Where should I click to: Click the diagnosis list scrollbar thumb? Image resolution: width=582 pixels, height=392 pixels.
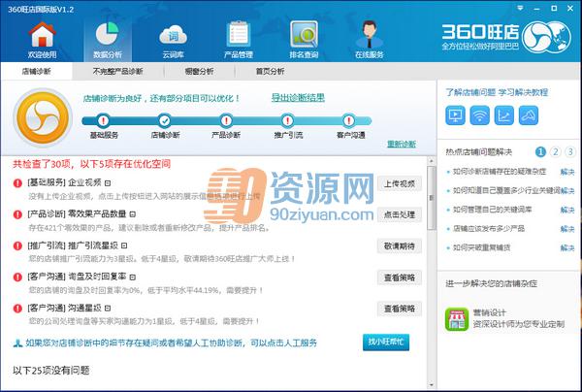click(432, 198)
